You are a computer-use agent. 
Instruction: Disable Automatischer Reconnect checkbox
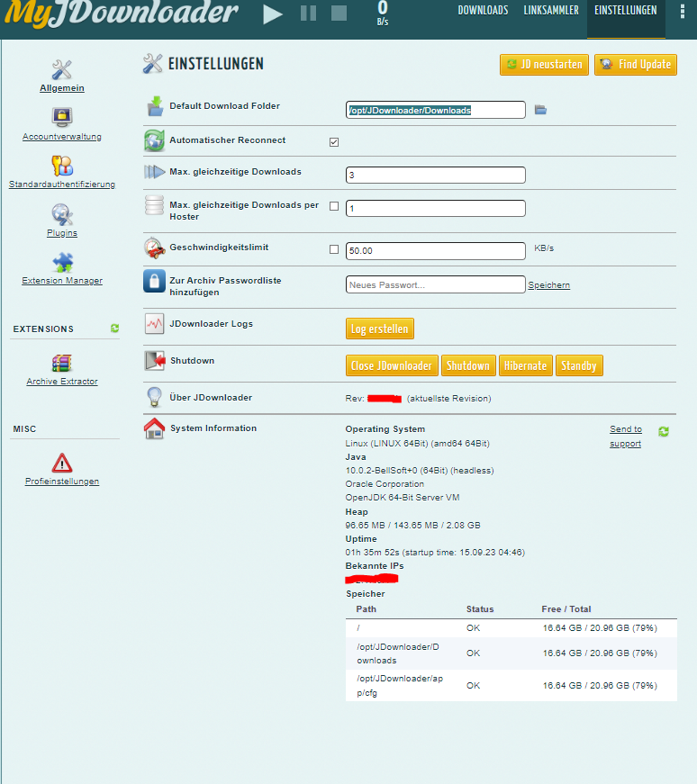(334, 142)
